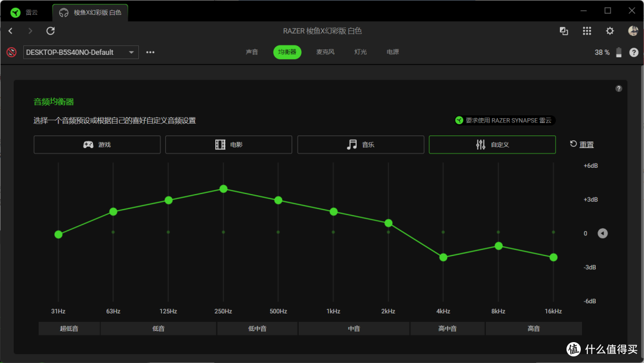Open the Razer Synapse home tab
Viewport: 644px width, 363px height.
coord(24,13)
